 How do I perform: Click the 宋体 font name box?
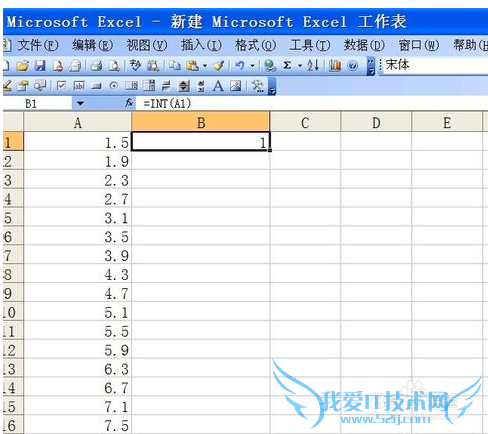point(435,65)
